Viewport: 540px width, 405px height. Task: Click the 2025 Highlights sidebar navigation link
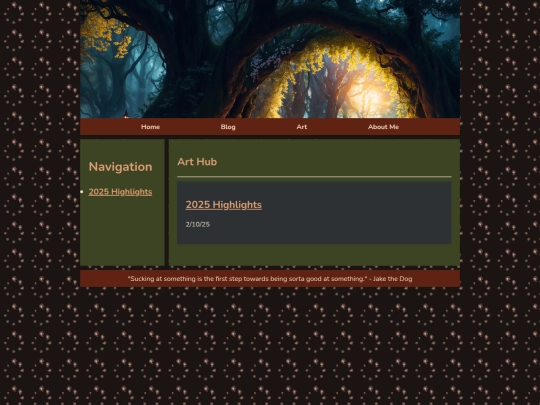click(120, 191)
